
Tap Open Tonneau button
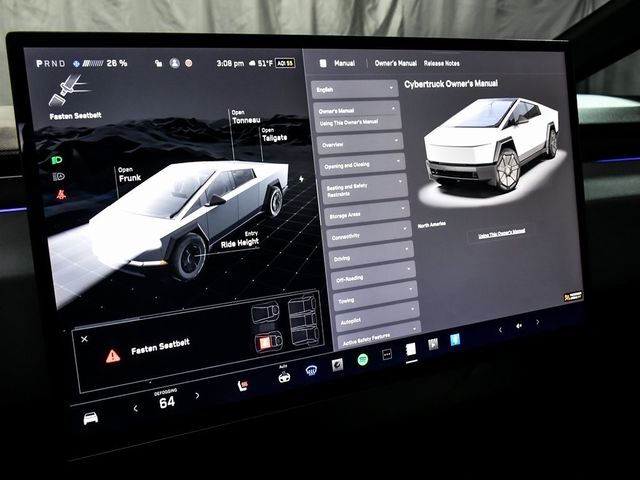[246, 117]
